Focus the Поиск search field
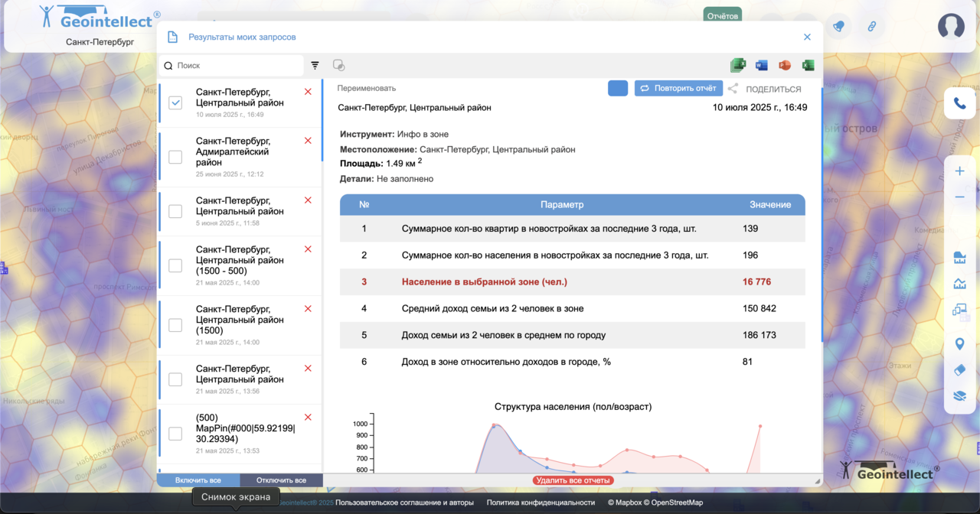Image resolution: width=980 pixels, height=514 pixels. point(237,66)
